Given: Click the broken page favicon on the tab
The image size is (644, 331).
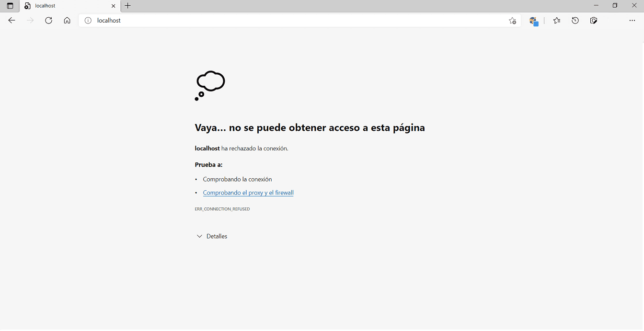Looking at the screenshot, I should (28, 5).
